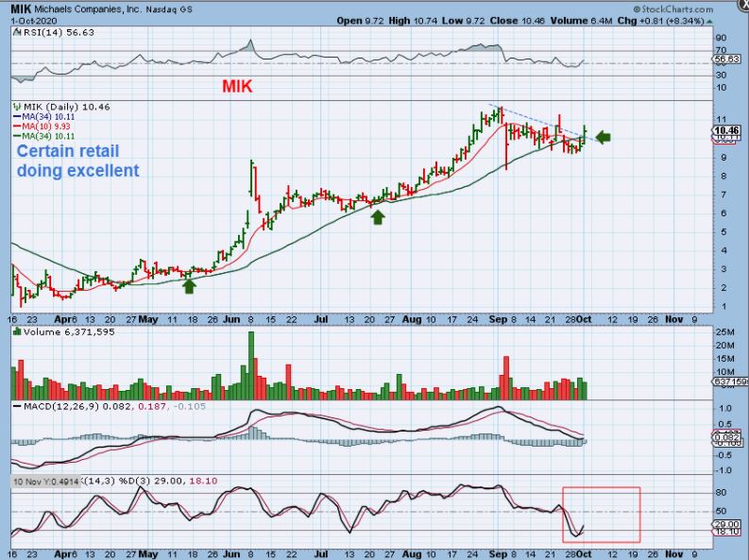Click the MA(10) 9.93 legend text
The width and height of the screenshot is (749, 560).
coord(46,127)
